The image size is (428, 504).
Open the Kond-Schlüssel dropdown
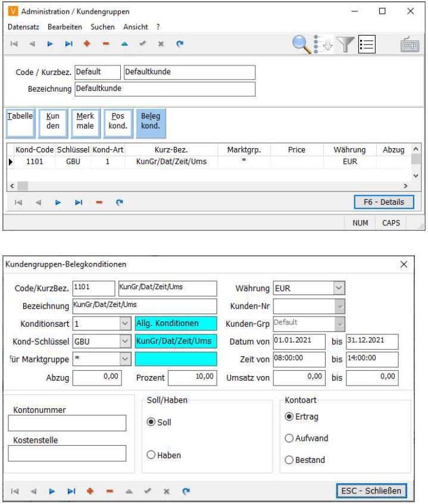pos(125,342)
